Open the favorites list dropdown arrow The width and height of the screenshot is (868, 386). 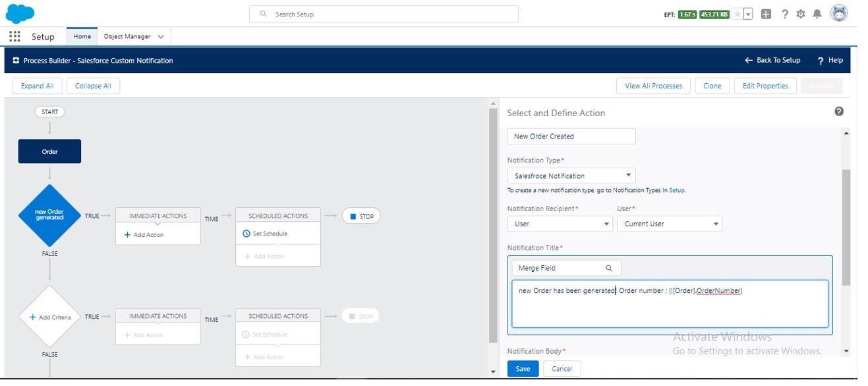(748, 14)
